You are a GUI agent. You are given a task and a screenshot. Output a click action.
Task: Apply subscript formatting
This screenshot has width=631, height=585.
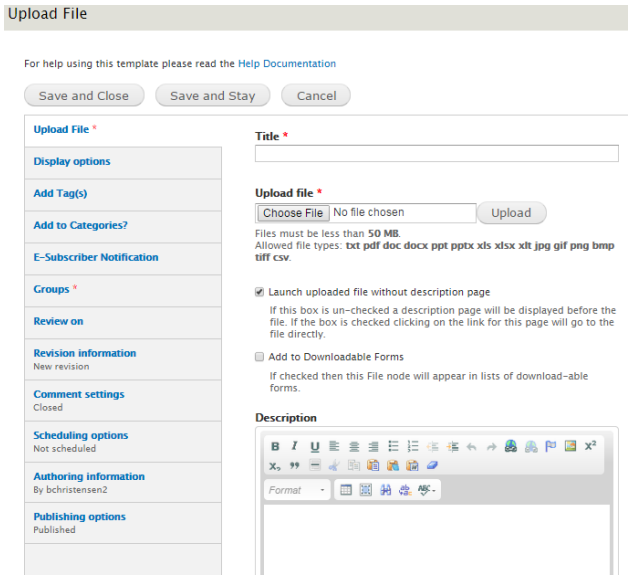click(275, 466)
